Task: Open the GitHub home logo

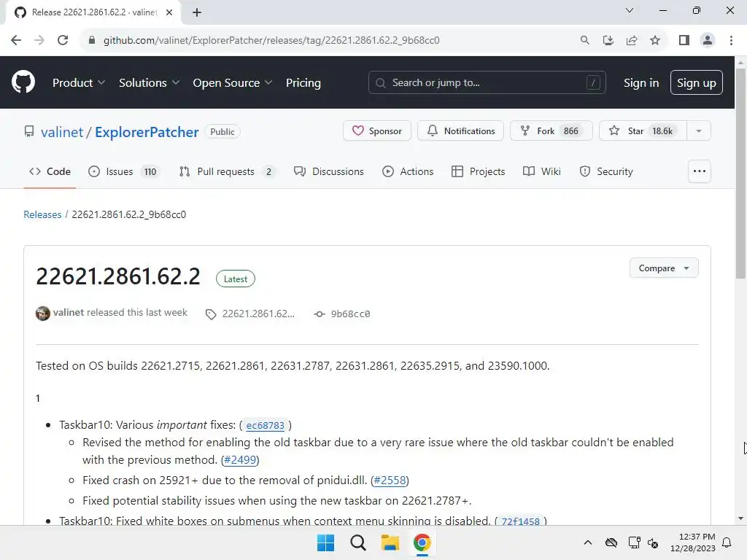Action: 23,82
